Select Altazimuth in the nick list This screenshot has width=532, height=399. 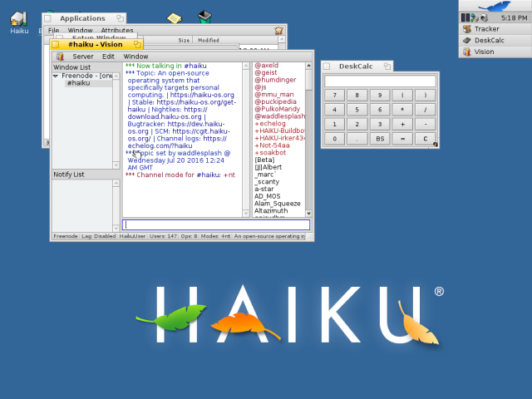(x=271, y=210)
